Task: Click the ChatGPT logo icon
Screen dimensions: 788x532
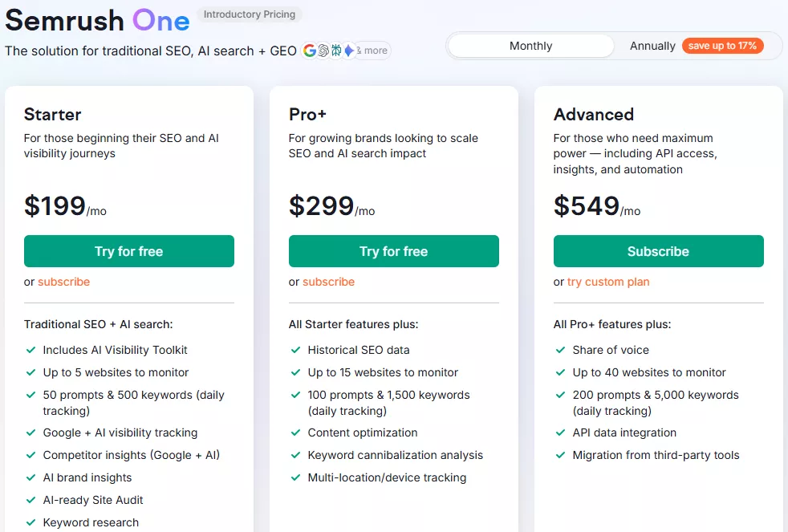Action: coord(323,51)
